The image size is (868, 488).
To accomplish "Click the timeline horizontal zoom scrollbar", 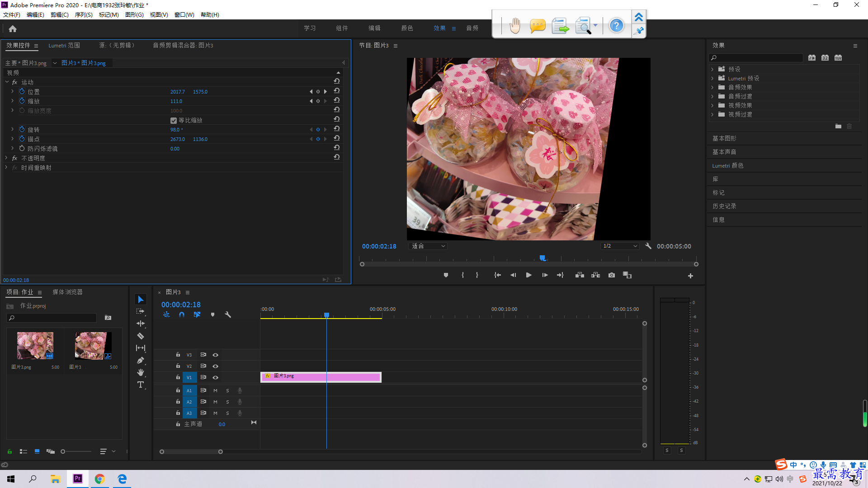I will click(191, 451).
